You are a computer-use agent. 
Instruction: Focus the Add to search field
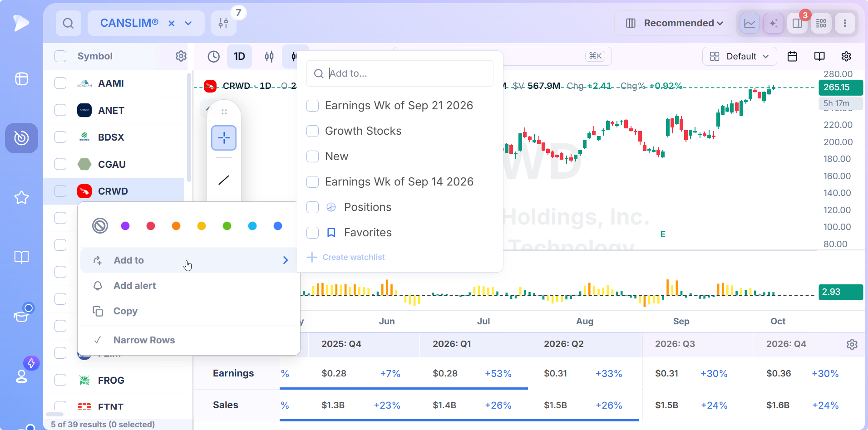pos(400,73)
